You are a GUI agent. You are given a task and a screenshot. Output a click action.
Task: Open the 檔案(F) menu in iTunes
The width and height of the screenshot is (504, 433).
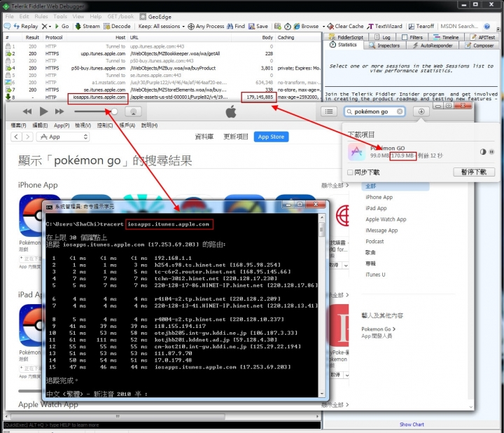(18, 125)
